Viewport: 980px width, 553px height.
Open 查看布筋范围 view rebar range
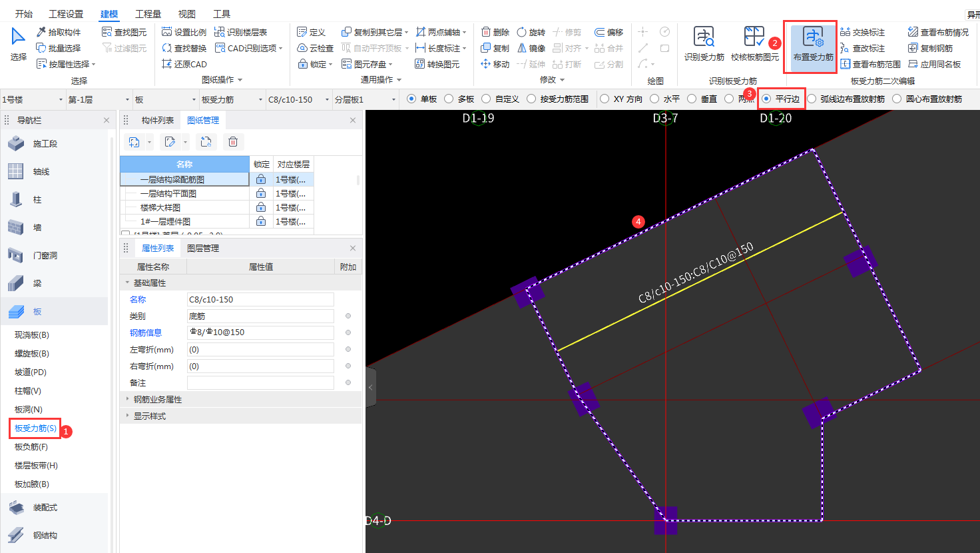click(x=871, y=64)
